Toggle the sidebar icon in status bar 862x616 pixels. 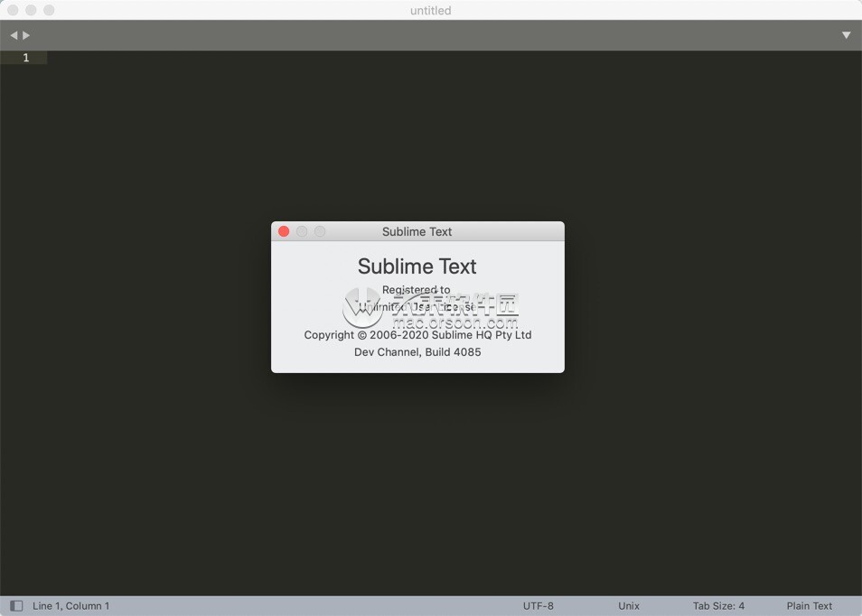point(16,605)
